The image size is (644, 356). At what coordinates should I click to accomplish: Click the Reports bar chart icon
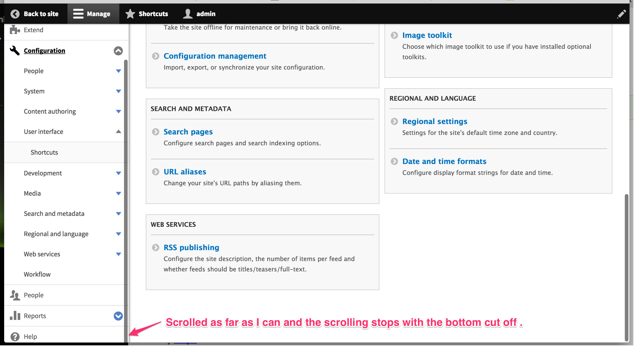(x=15, y=316)
